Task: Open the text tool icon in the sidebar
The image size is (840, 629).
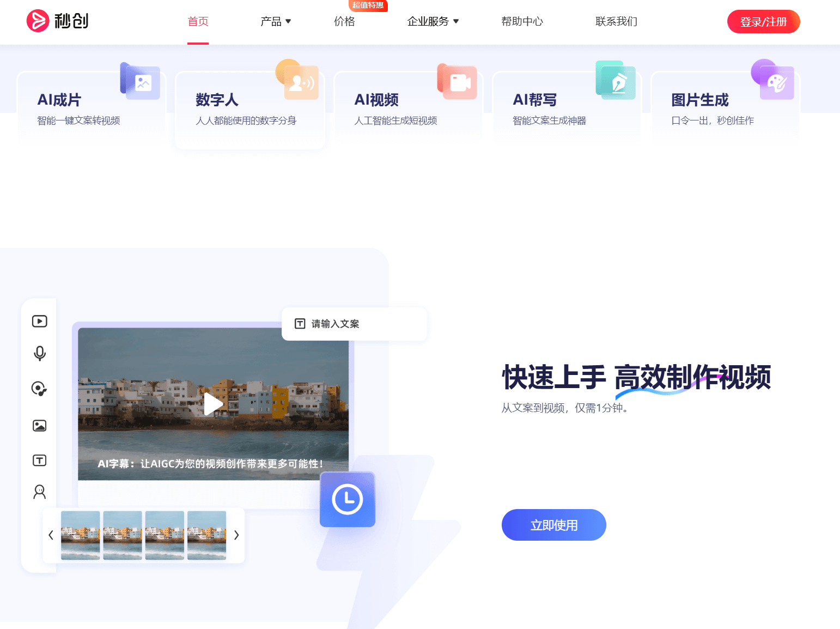Action: pos(39,460)
